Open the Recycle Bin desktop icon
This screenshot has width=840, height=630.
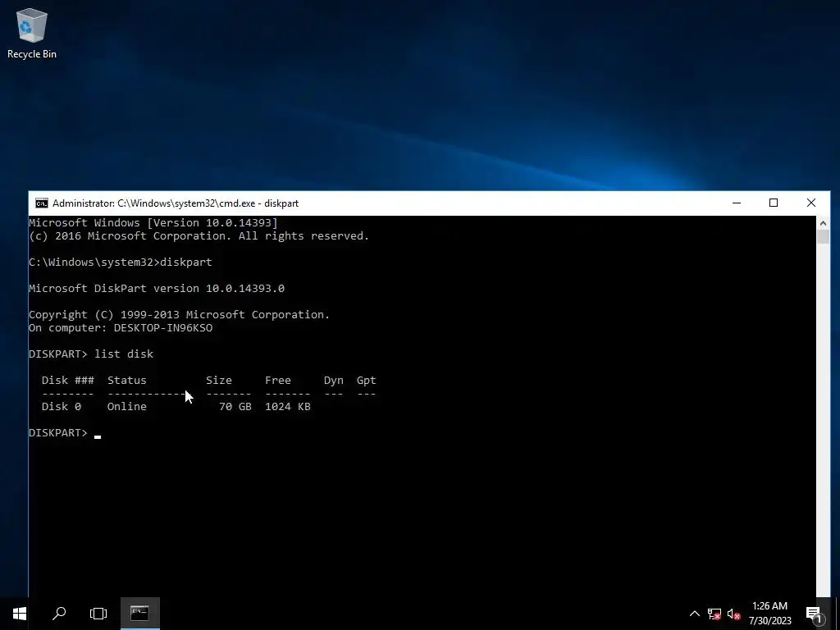tap(32, 33)
